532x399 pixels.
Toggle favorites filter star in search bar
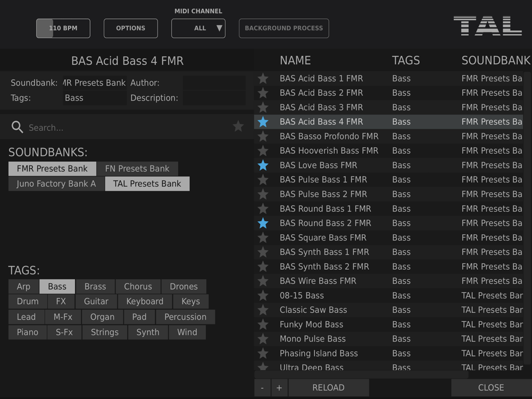[238, 126]
